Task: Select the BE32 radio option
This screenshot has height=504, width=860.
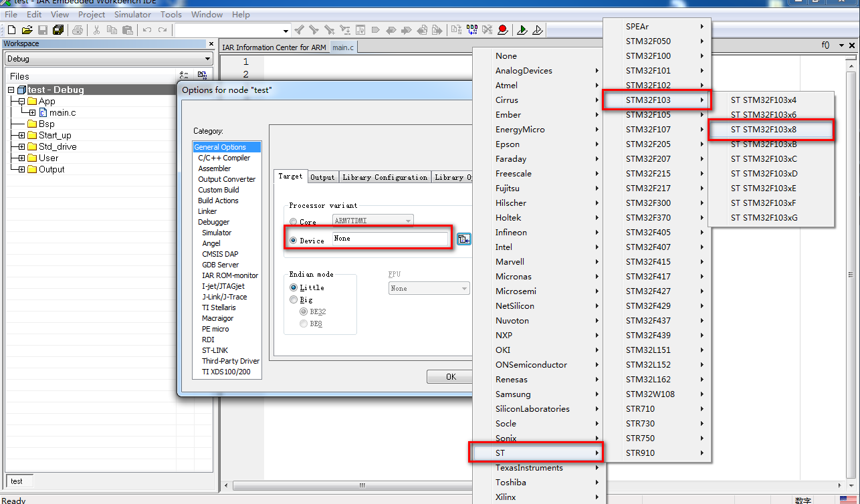Action: coord(304,311)
